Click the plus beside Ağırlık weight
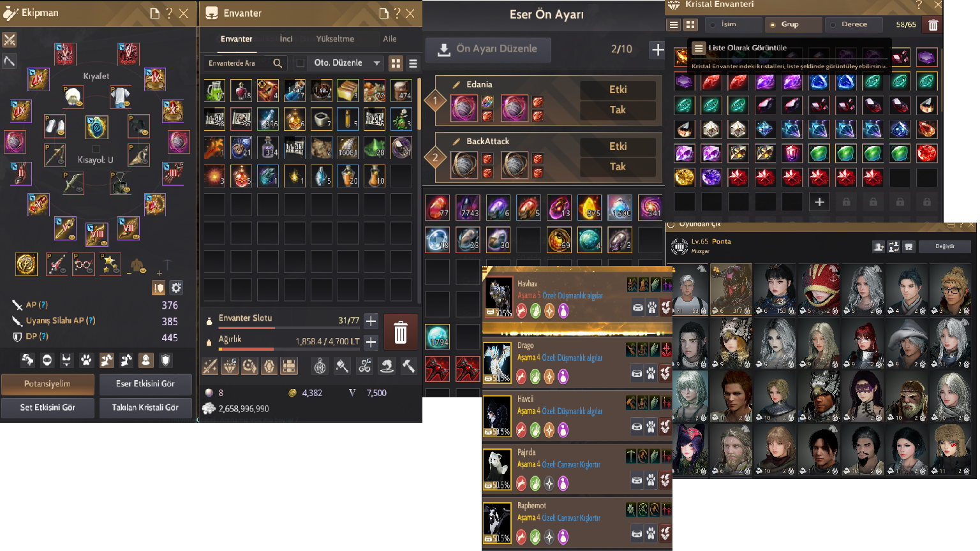 click(x=371, y=342)
